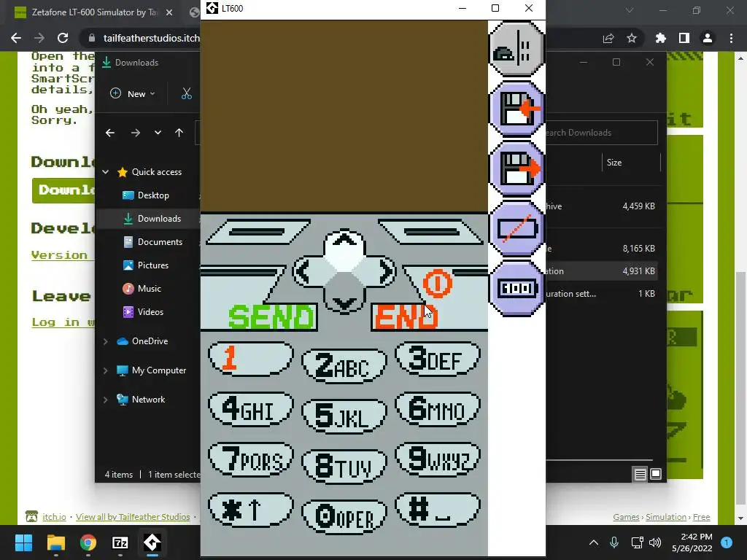Tap the d-pad right arrow

(x=385, y=271)
